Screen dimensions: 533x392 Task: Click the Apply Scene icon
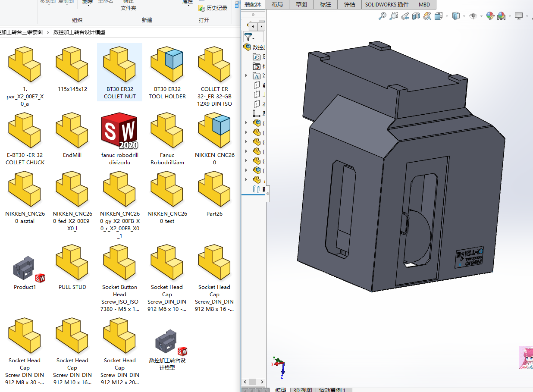(x=501, y=16)
